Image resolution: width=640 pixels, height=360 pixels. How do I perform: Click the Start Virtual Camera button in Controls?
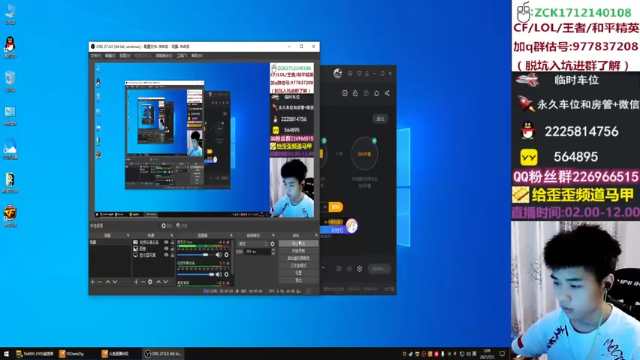click(x=298, y=258)
